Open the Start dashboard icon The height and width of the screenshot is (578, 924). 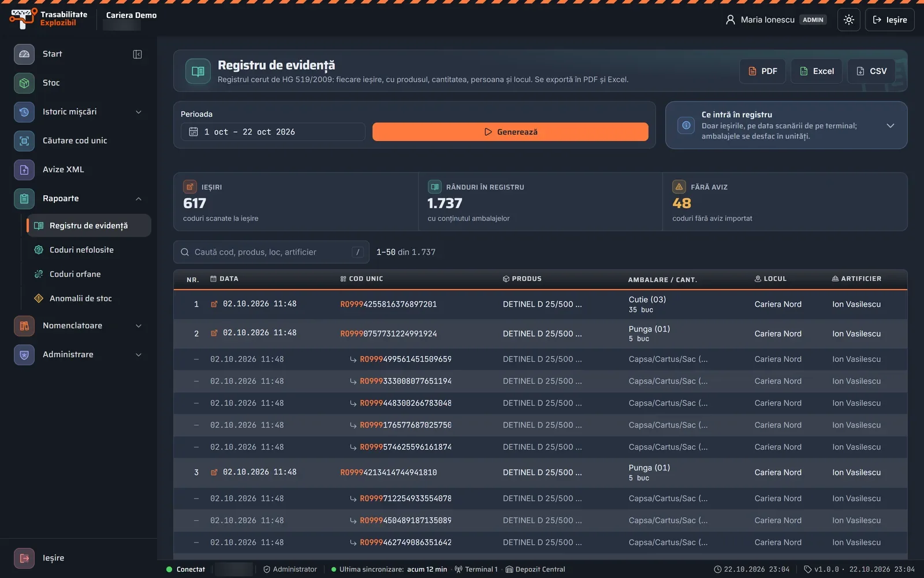click(24, 54)
